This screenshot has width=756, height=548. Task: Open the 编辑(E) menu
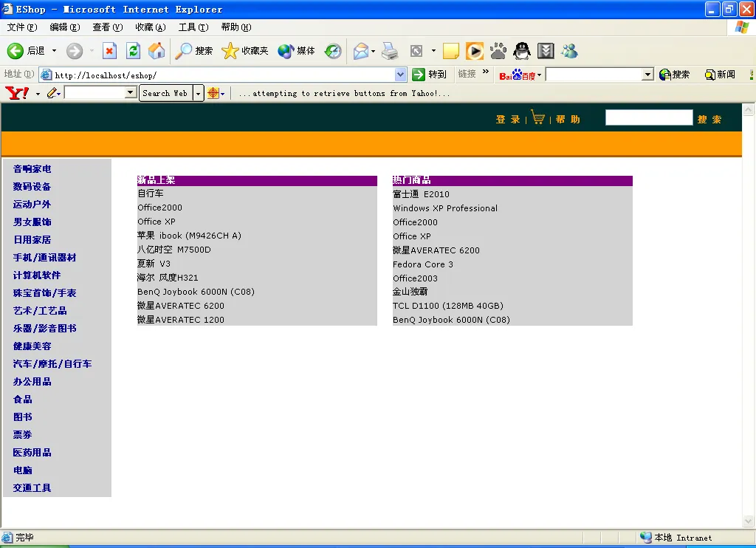(65, 27)
